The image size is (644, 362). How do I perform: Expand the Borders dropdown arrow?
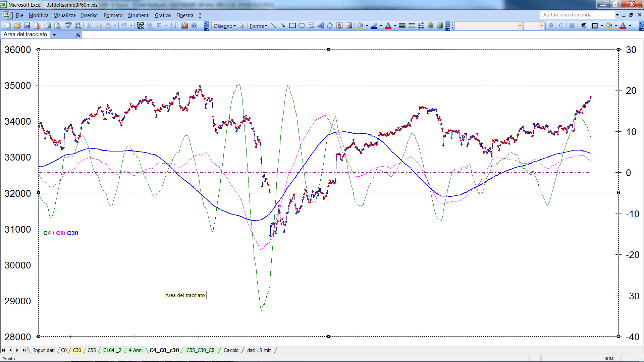pos(602,25)
